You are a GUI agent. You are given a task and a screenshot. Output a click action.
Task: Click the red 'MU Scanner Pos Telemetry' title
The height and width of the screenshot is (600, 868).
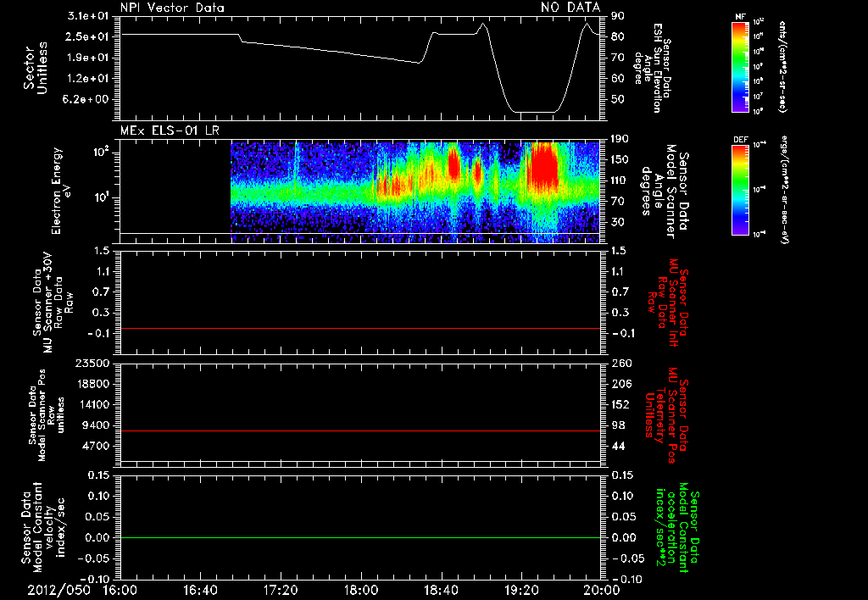click(667, 415)
